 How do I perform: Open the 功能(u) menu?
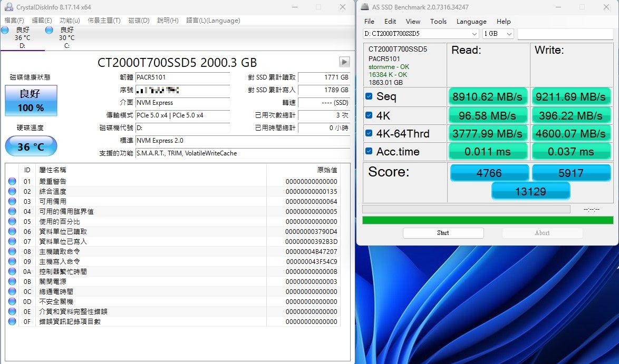(x=70, y=21)
